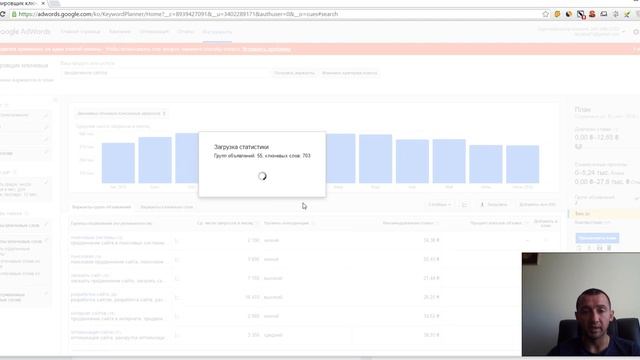Open the green pen extension icon
The height and width of the screenshot is (360, 640).
(627, 14)
